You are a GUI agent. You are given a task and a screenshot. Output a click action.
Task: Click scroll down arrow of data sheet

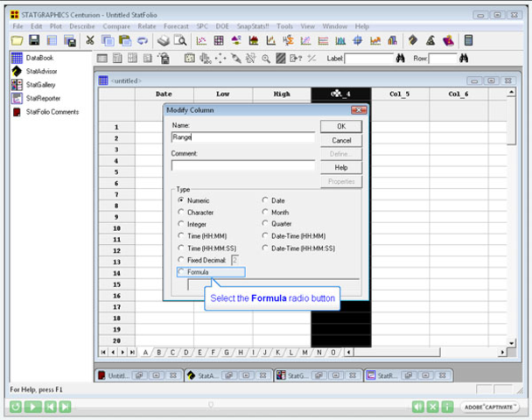click(x=511, y=343)
